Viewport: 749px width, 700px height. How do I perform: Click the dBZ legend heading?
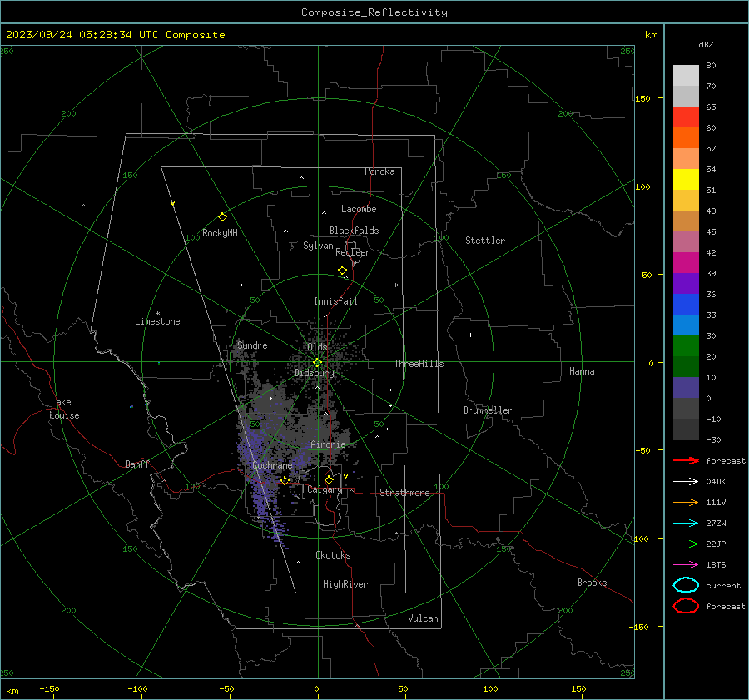(706, 44)
